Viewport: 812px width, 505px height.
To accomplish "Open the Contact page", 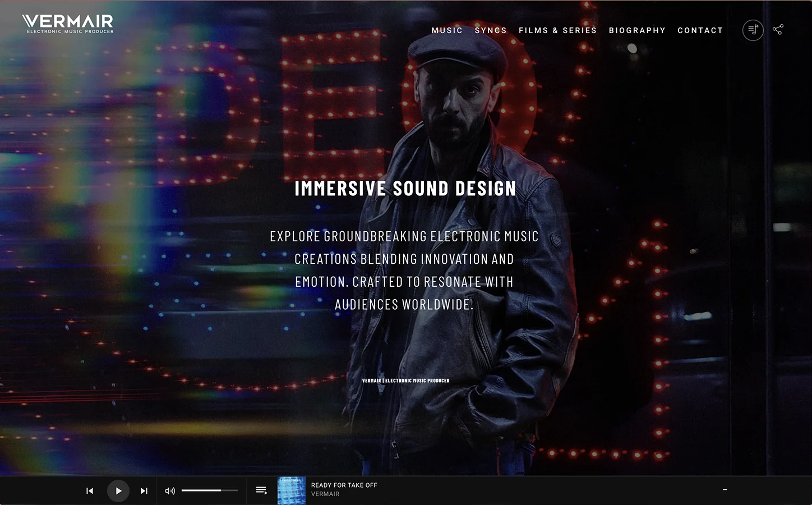I will click(x=700, y=30).
